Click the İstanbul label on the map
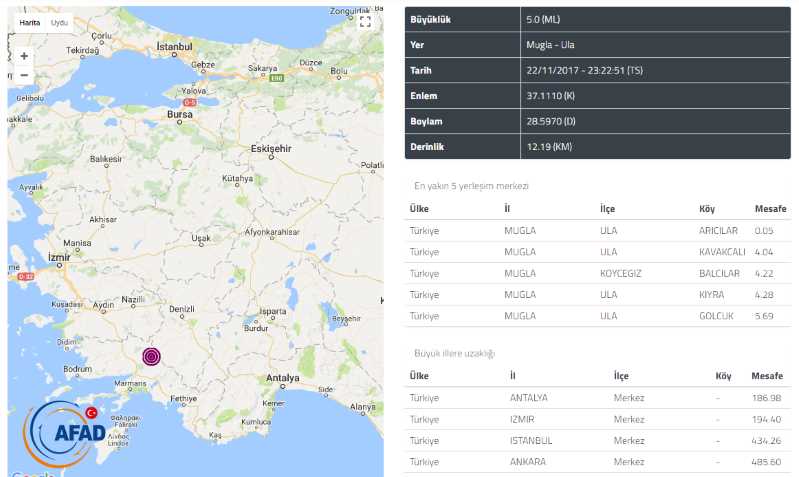The height and width of the screenshot is (477, 799). [x=174, y=47]
